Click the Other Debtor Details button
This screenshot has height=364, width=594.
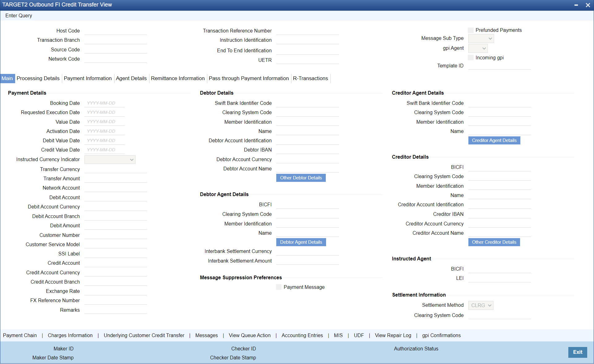tap(301, 178)
